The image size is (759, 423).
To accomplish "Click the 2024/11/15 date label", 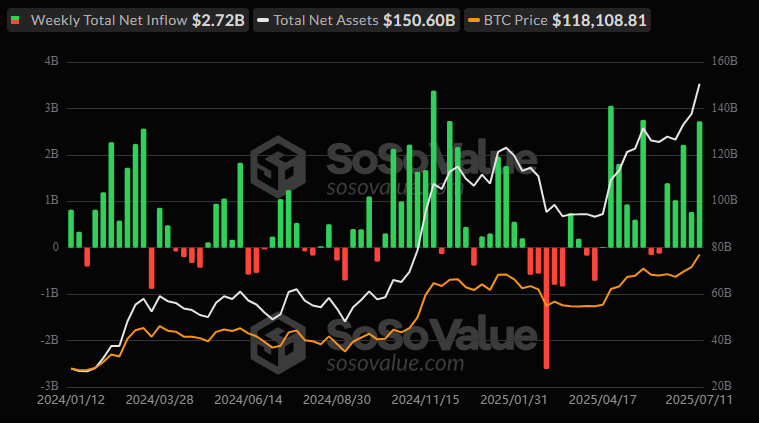I will click(425, 400).
